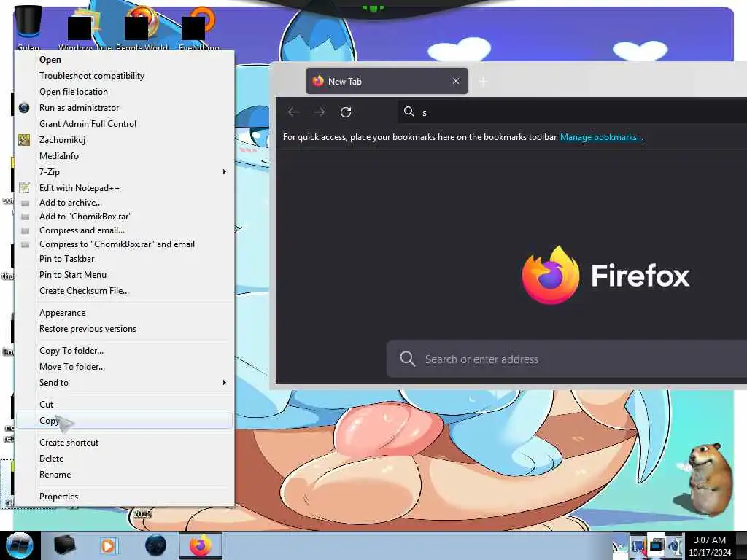Choose Compress and email...
The height and width of the screenshot is (560, 747).
125,230
